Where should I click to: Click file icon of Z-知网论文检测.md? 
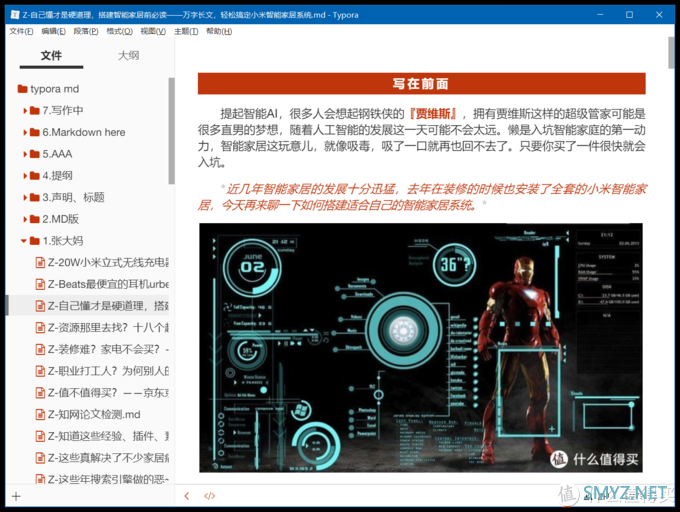coord(40,414)
